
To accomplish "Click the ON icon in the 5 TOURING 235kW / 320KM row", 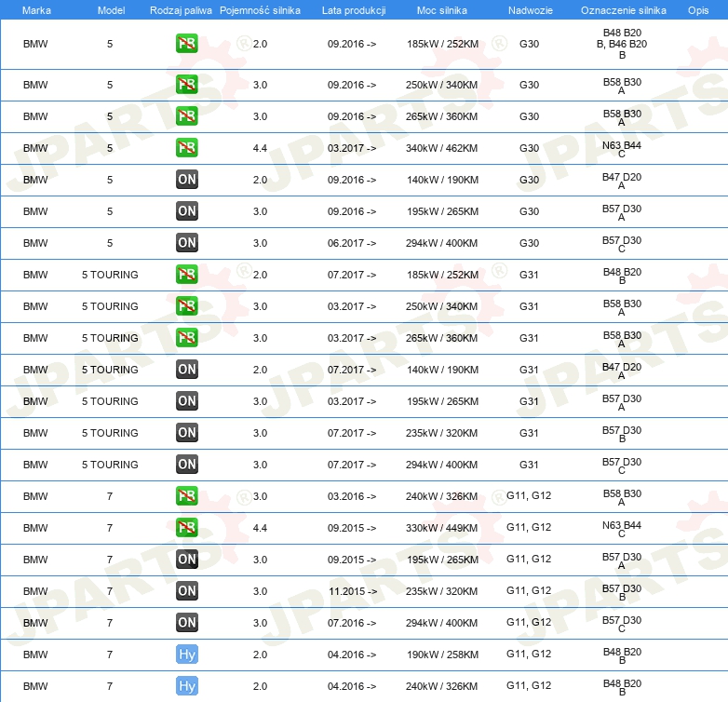I will point(186,432).
